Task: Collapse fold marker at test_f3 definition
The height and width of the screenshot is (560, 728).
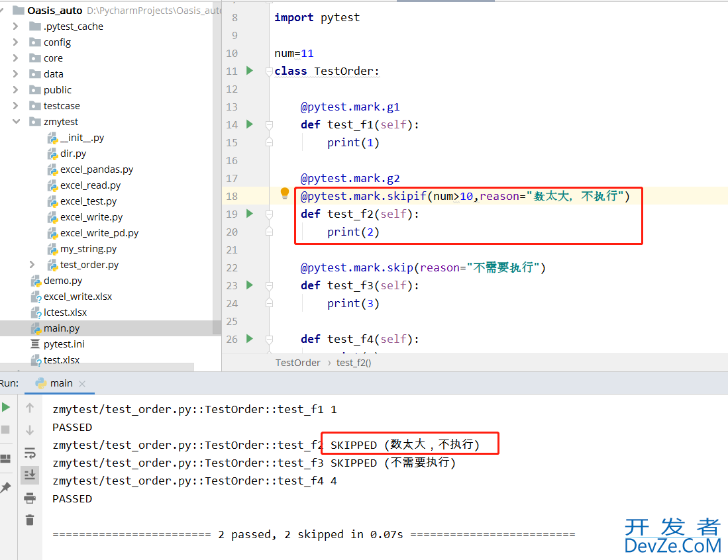Action: click(x=269, y=285)
